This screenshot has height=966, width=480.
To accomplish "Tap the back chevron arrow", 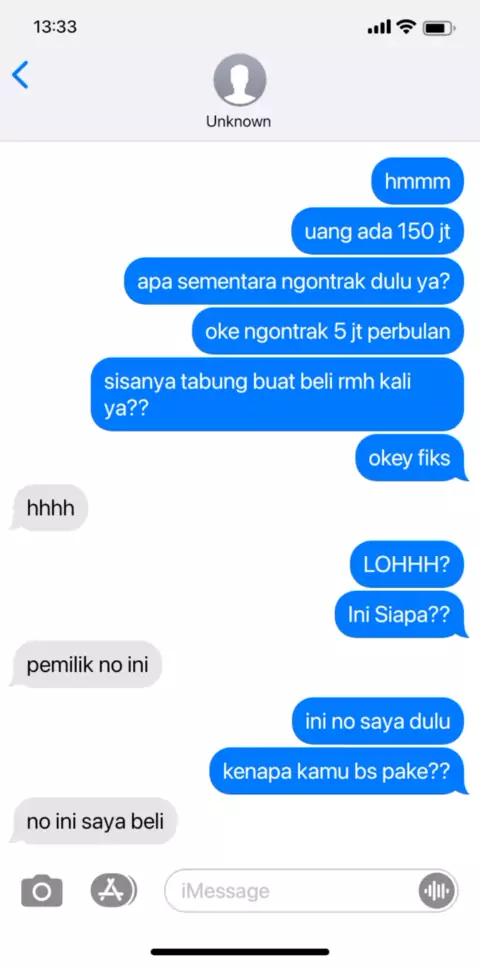I will pos(20,75).
